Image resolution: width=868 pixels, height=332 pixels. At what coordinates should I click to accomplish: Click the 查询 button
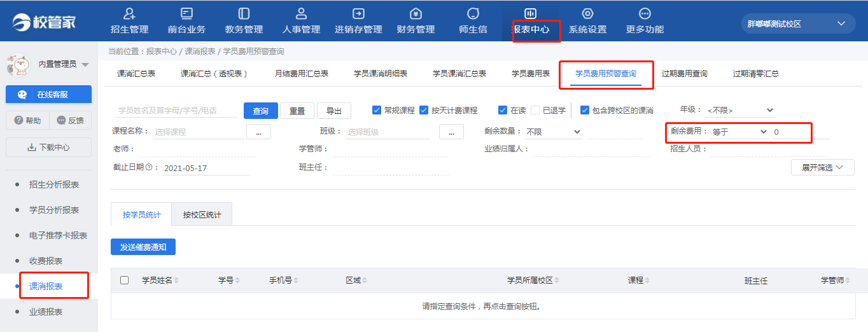point(260,111)
